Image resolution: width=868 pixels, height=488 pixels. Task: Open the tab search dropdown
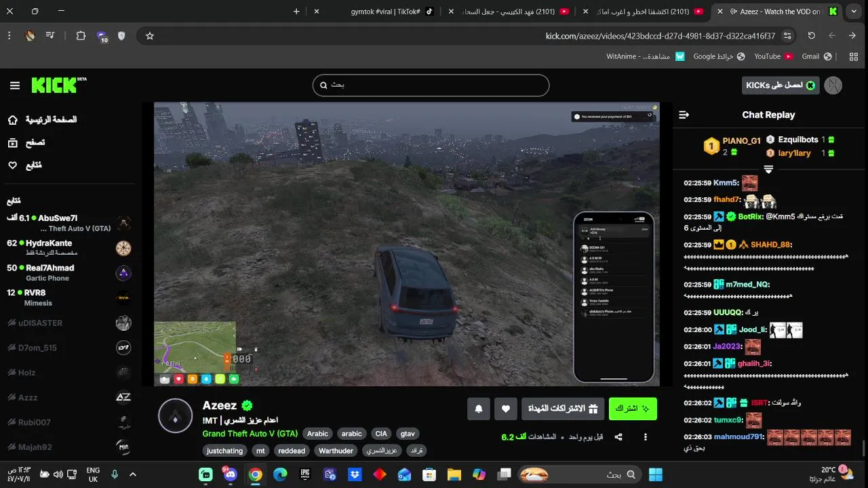pyautogui.click(x=854, y=12)
